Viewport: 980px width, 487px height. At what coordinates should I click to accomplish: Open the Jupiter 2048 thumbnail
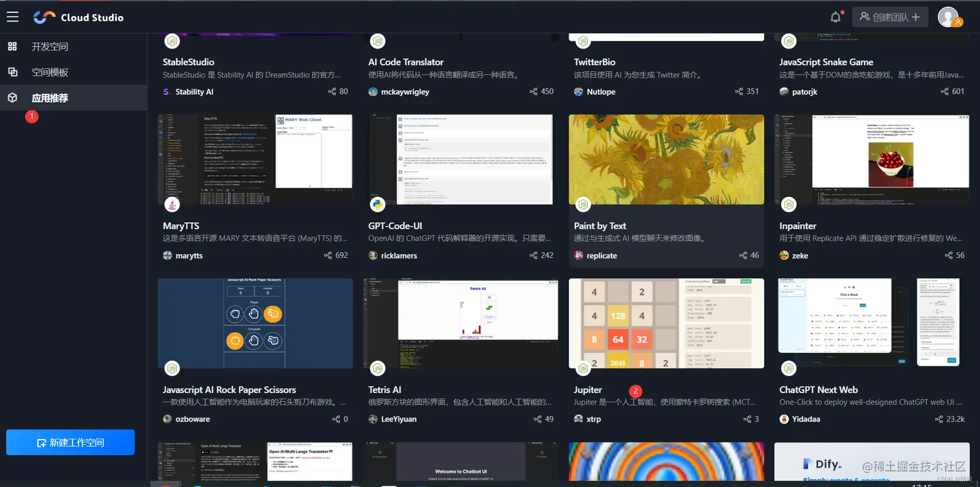666,323
